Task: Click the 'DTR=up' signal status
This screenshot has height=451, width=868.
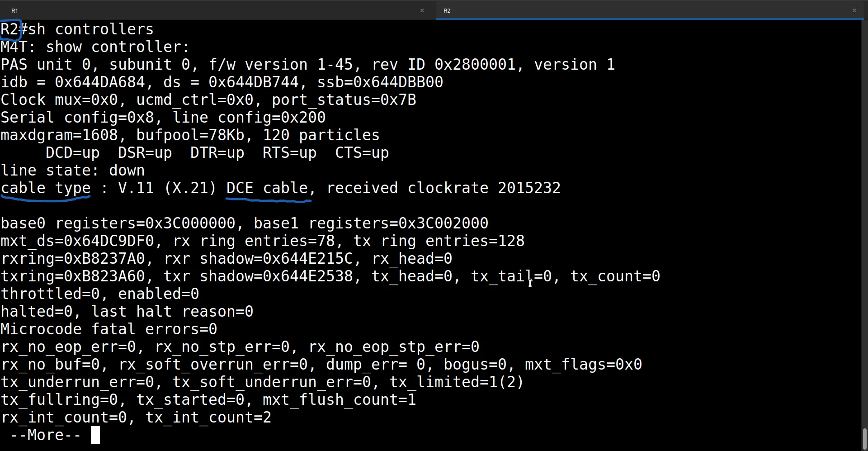Action: pyautogui.click(x=217, y=153)
